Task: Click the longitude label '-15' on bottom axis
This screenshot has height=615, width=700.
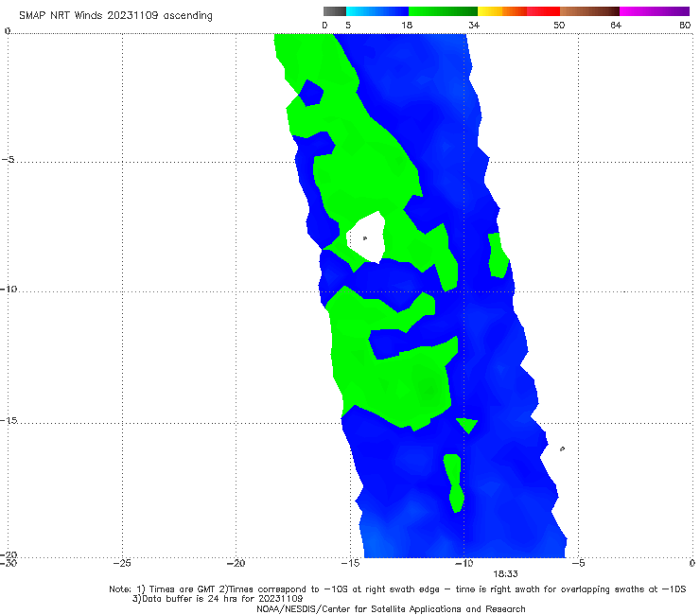Action: (x=350, y=563)
